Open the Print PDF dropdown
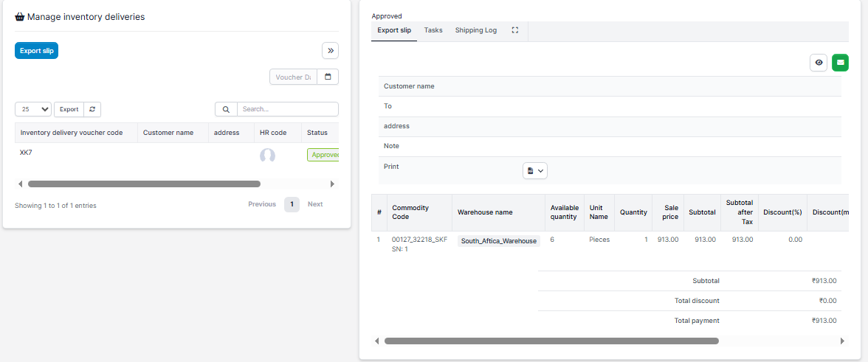Screen dimensions: 868x362 pos(535,170)
